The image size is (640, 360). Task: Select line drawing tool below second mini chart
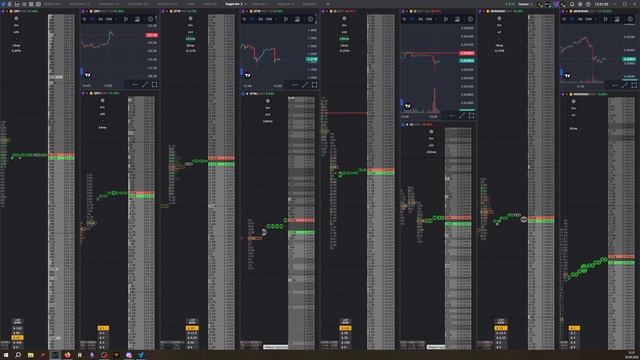[305, 84]
